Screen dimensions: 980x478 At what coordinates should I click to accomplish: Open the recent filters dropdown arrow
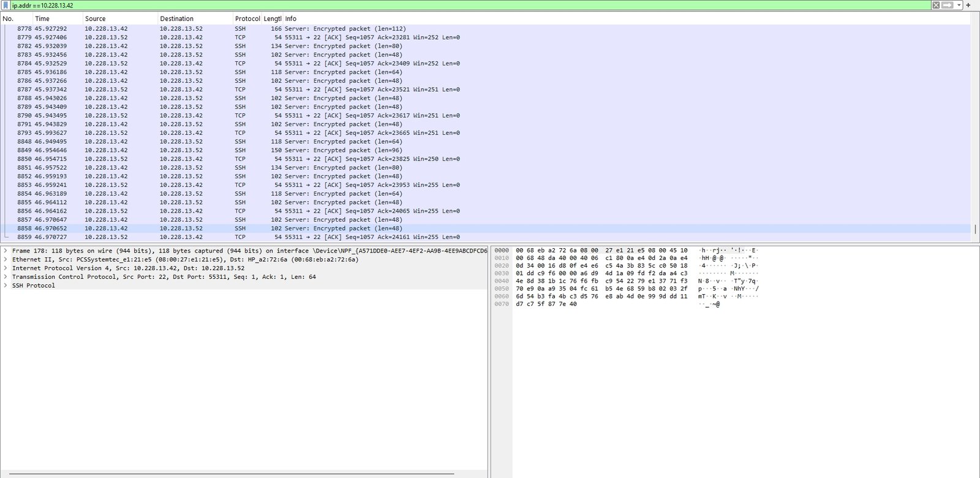click(x=959, y=5)
